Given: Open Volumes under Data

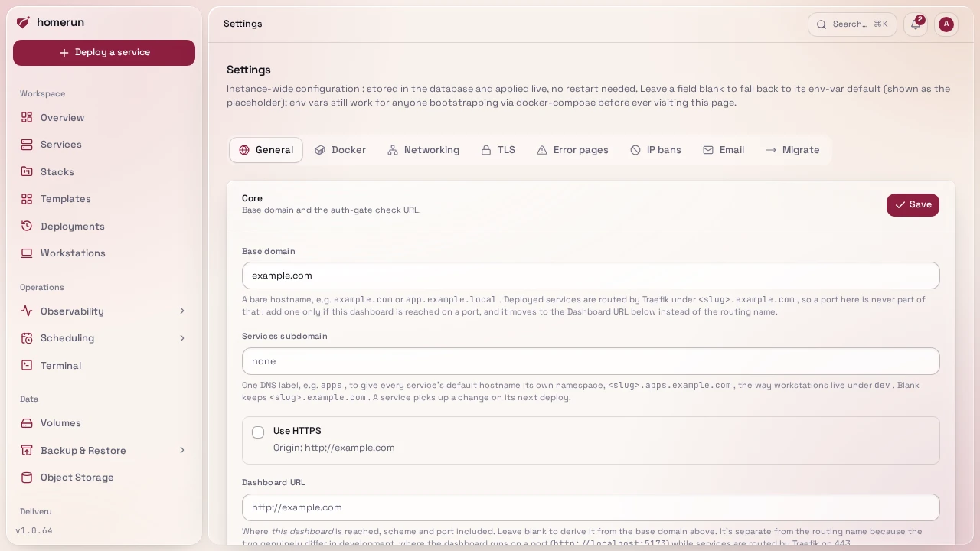Looking at the screenshot, I should [104, 423].
